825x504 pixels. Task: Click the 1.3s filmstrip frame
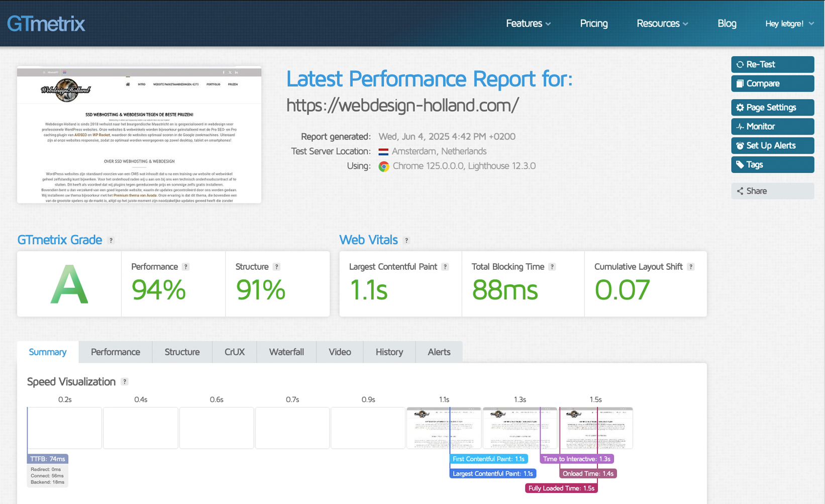[520, 428]
